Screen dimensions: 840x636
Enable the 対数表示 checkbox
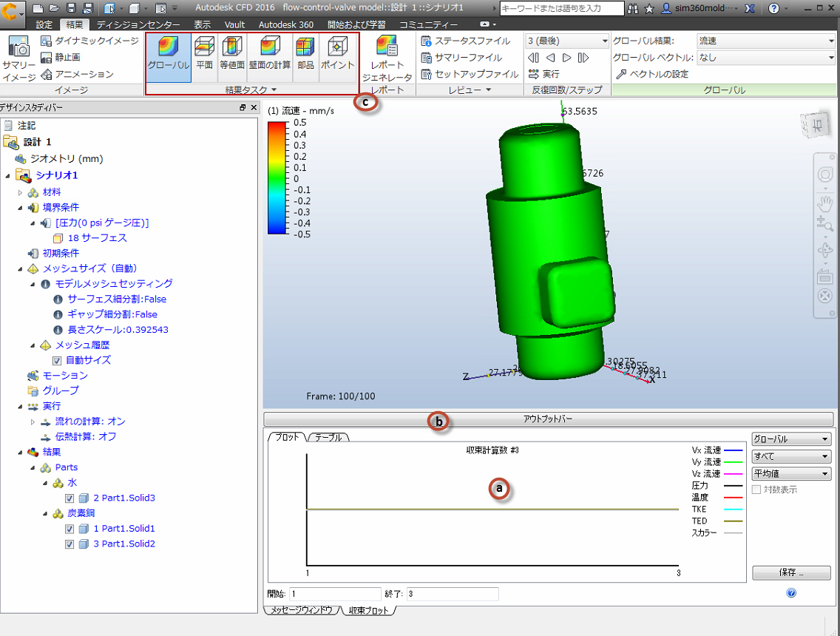pos(756,489)
